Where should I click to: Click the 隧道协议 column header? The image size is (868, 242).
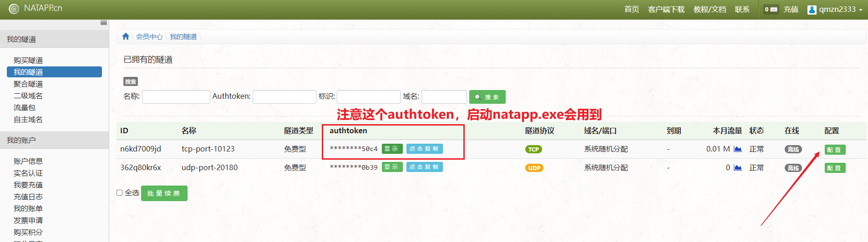coord(540,131)
